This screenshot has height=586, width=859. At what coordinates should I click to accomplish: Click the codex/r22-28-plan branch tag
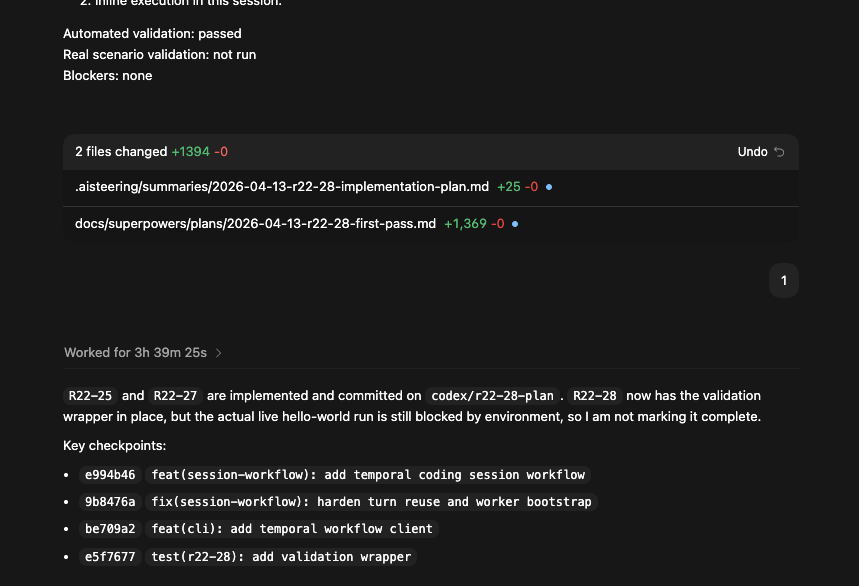493,395
